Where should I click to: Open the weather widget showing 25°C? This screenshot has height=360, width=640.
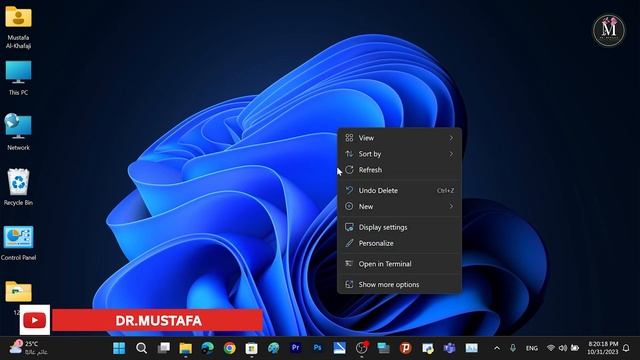29,348
